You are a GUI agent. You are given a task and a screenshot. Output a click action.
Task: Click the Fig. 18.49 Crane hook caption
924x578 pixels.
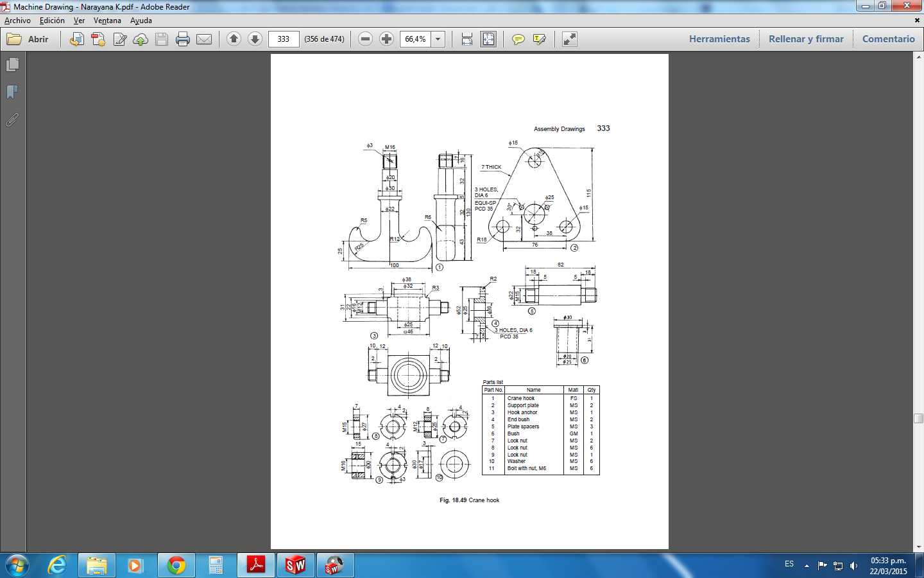[x=469, y=500]
